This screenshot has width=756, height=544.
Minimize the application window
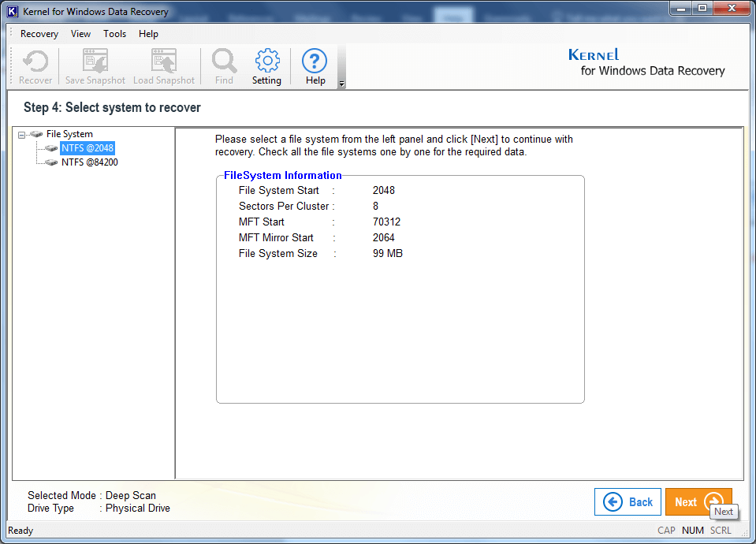point(681,8)
